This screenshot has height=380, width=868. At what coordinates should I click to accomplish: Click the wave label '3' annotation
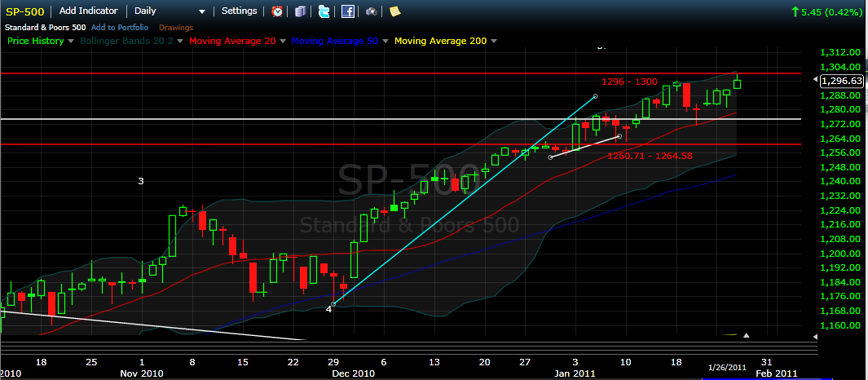[141, 181]
